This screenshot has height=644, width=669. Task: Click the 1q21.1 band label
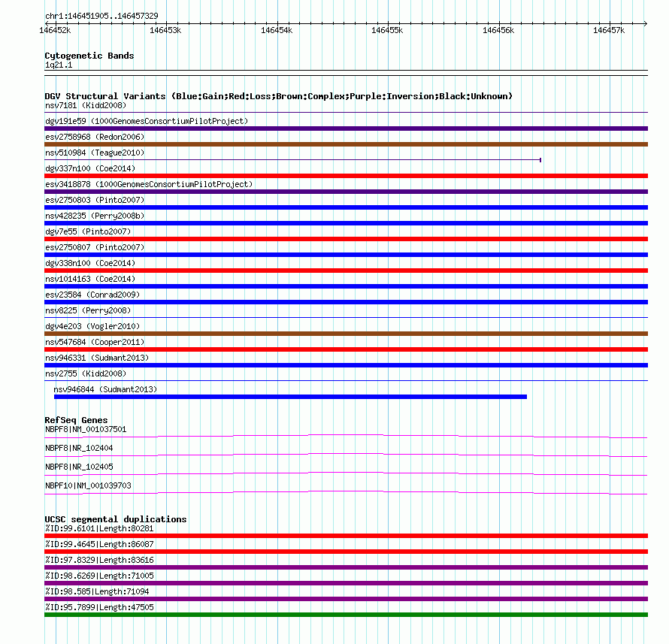click(59, 65)
